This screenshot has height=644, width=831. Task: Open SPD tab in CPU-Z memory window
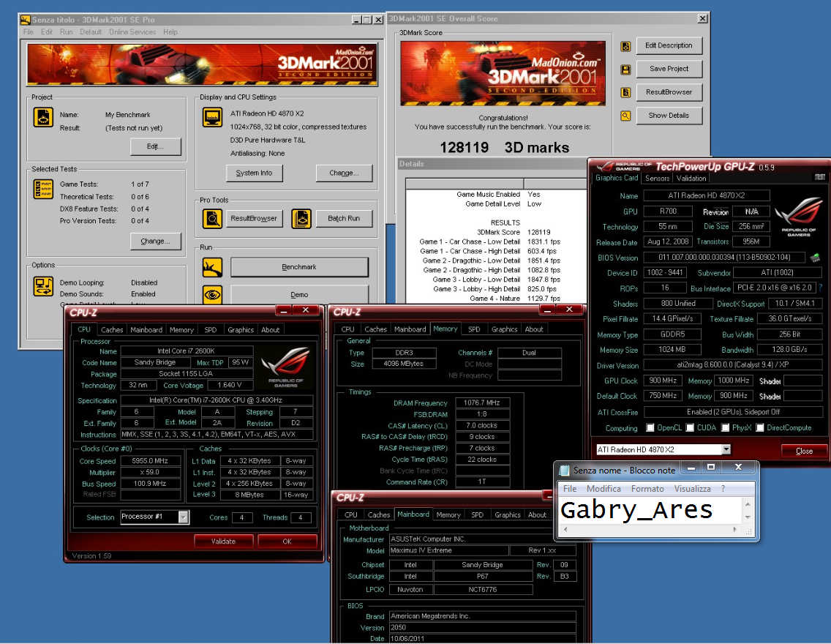[474, 329]
